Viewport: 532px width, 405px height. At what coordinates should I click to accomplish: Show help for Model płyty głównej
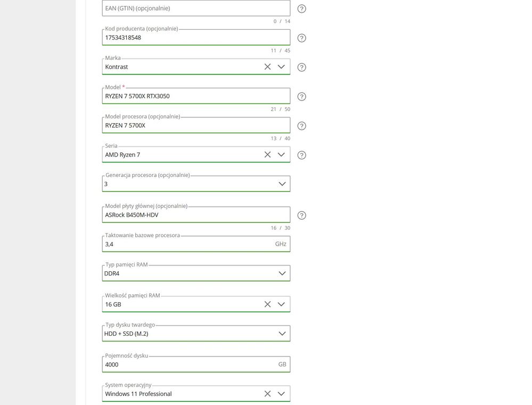pos(301,216)
